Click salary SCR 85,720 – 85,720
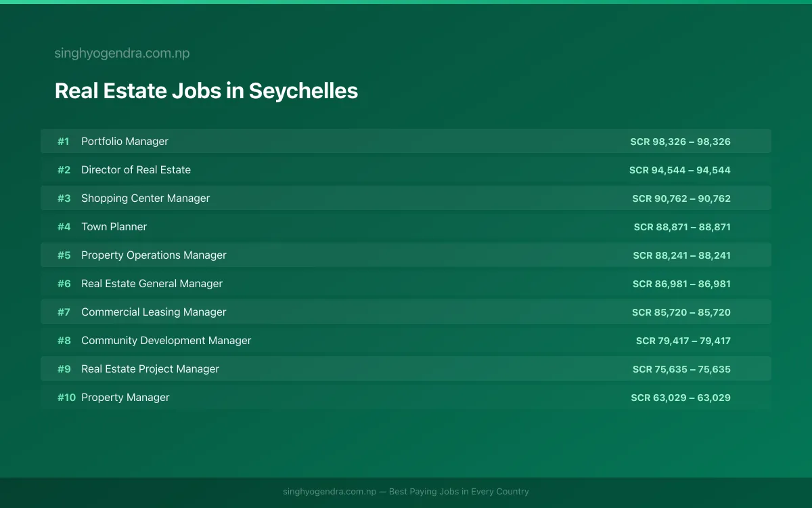Image resolution: width=812 pixels, height=508 pixels. click(681, 312)
